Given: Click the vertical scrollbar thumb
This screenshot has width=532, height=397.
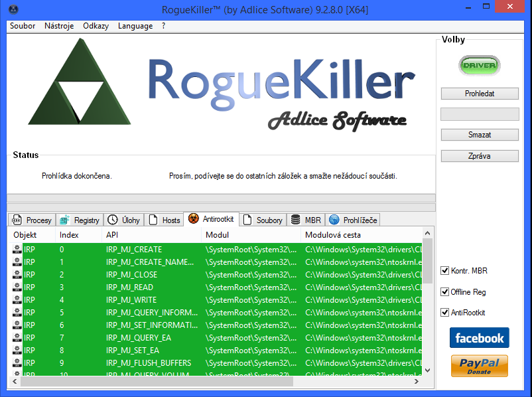Looking at the screenshot, I should [427, 261].
